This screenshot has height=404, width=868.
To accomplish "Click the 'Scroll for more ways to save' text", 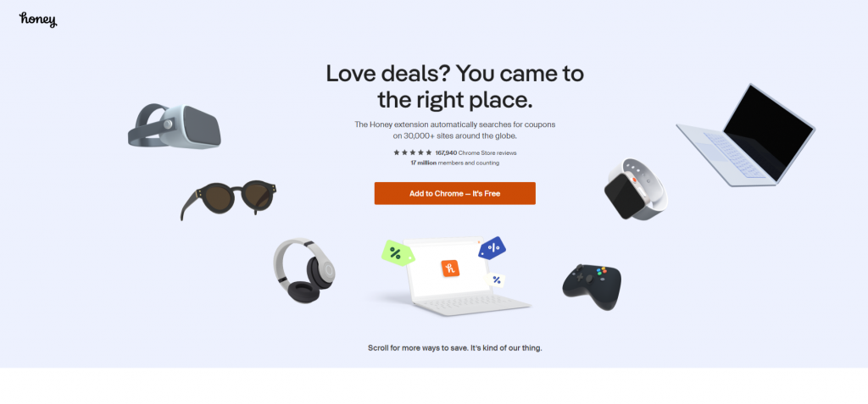I will tap(455, 348).
